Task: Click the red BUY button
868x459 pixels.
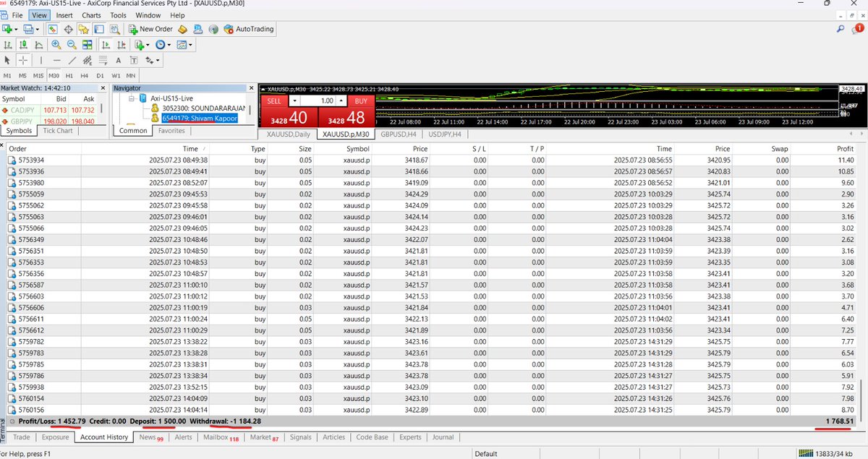Action: click(x=361, y=101)
